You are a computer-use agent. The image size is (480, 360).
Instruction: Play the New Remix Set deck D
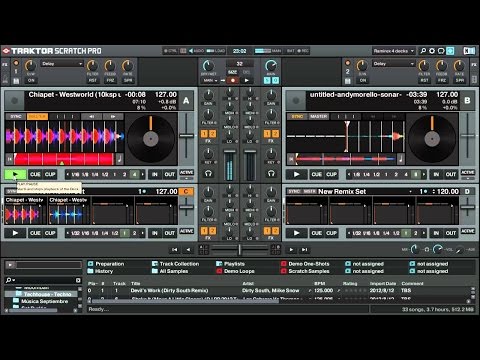pyautogui.click(x=296, y=233)
